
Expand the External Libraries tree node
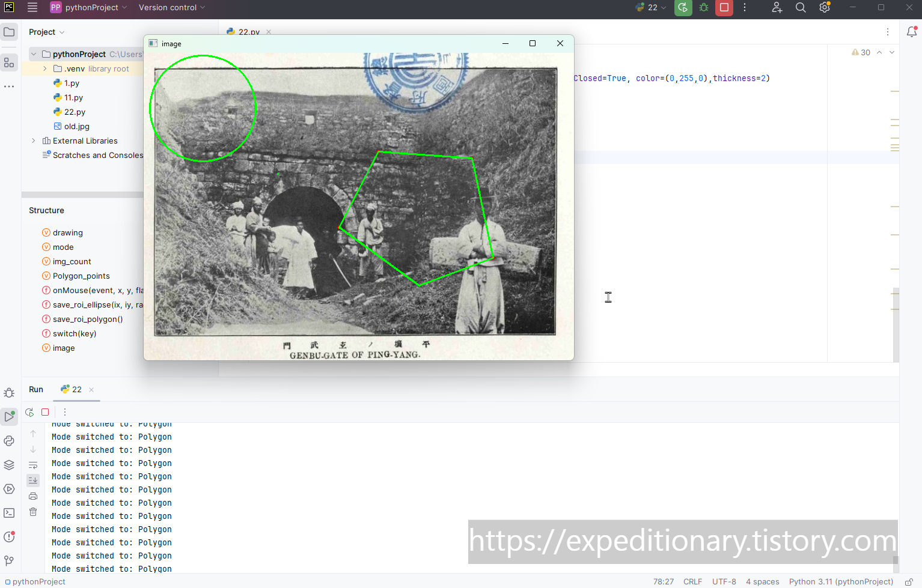click(x=34, y=141)
